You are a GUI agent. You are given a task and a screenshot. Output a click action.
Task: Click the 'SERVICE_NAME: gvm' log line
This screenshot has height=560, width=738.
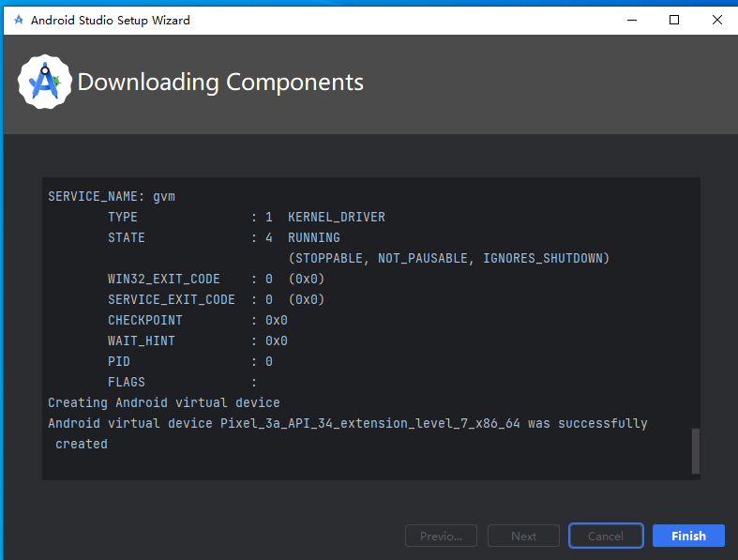(112, 196)
